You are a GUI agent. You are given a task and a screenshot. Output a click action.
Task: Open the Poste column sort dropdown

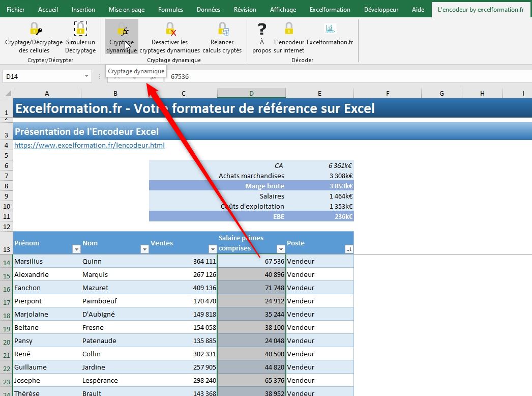tap(349, 249)
